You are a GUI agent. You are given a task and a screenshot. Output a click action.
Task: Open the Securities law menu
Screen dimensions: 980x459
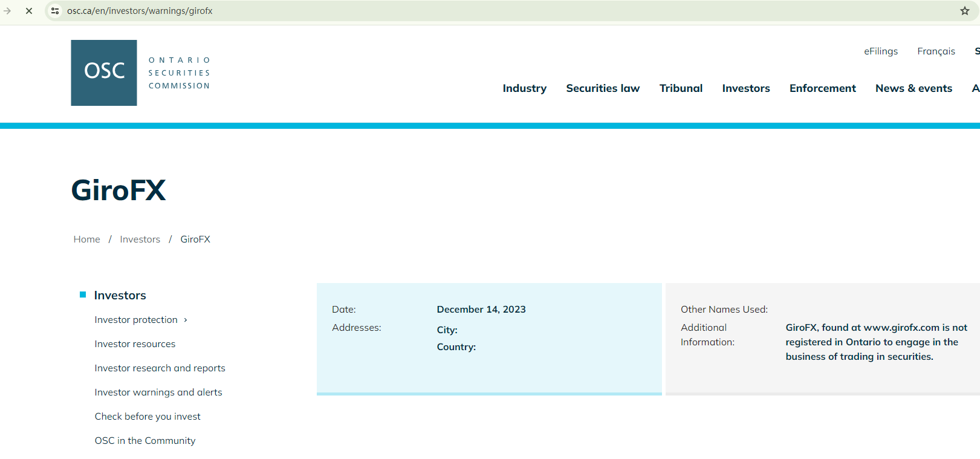[x=603, y=88]
